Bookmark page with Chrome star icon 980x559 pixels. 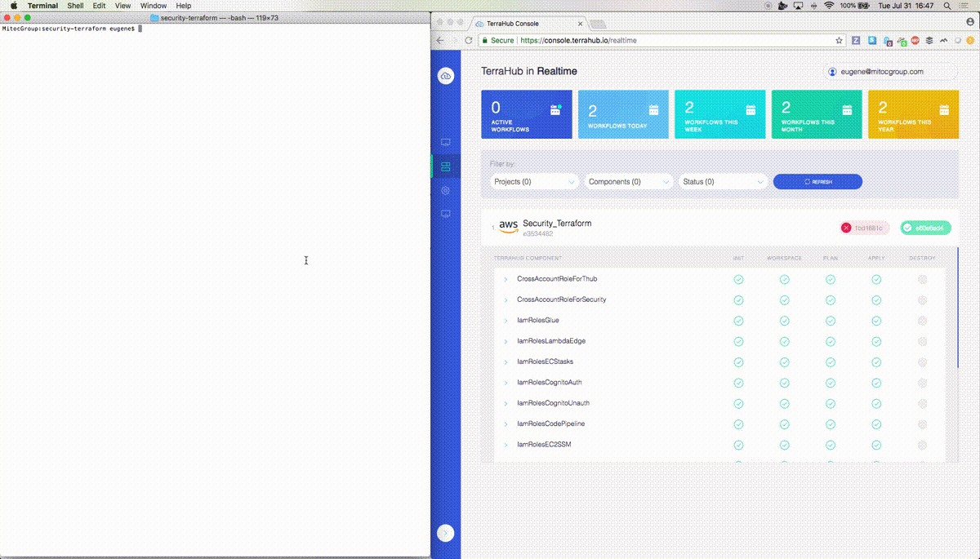click(x=839, y=40)
